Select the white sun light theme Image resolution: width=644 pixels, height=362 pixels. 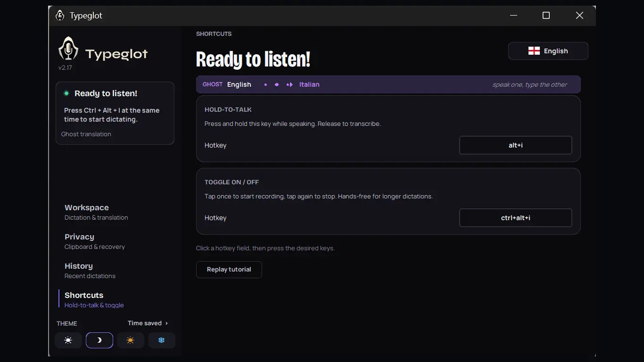point(68,340)
